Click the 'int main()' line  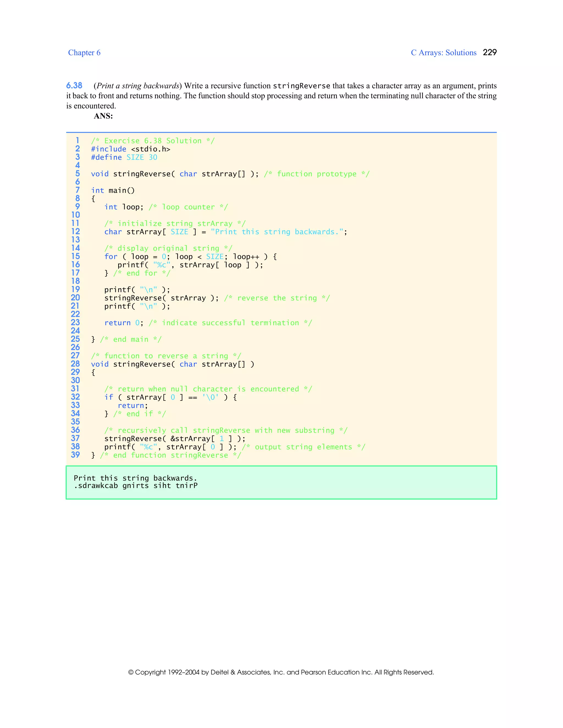coord(113,190)
